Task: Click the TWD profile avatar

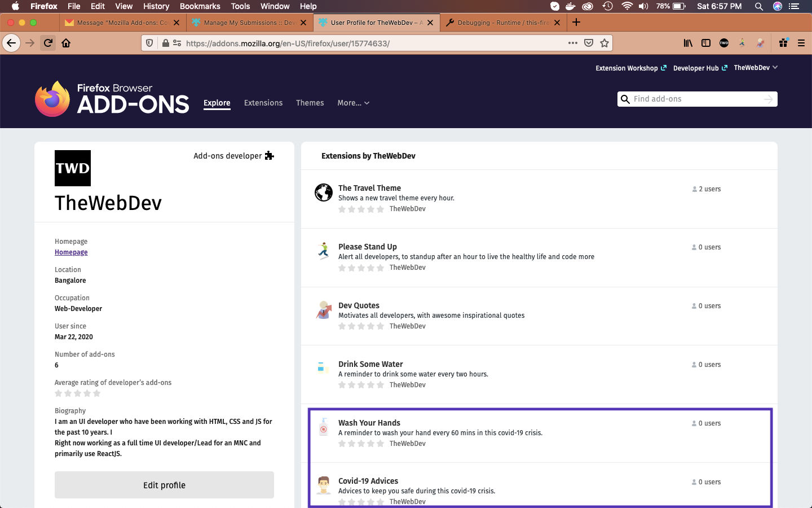Action: [x=73, y=168]
